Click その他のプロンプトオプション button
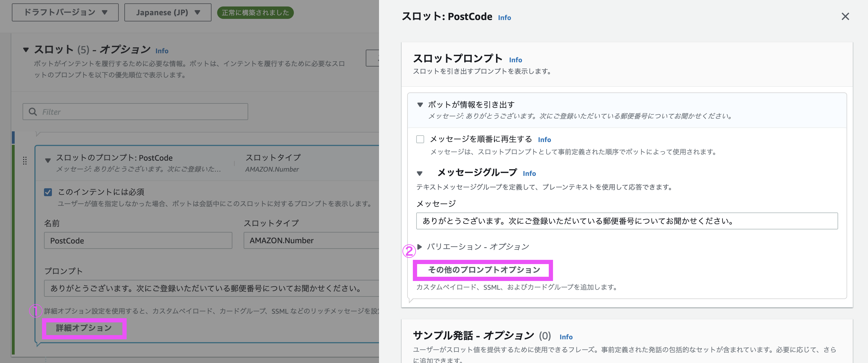This screenshot has width=868, height=363. [x=484, y=270]
